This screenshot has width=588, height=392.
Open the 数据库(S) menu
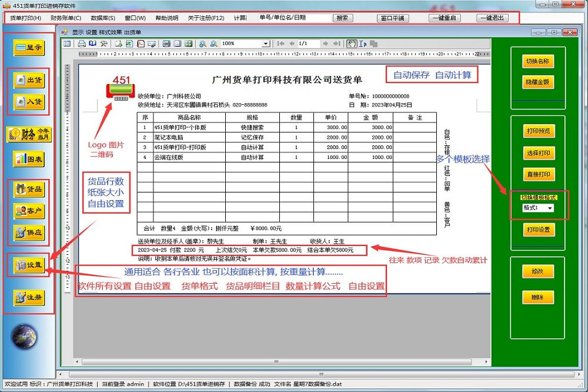(x=103, y=18)
